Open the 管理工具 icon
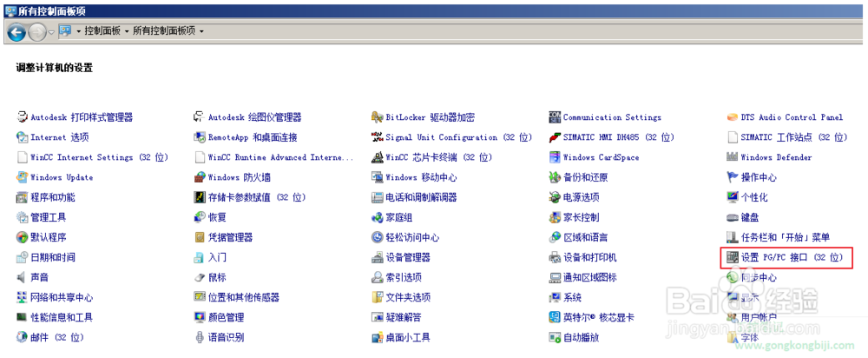868x358 pixels. pos(23,217)
